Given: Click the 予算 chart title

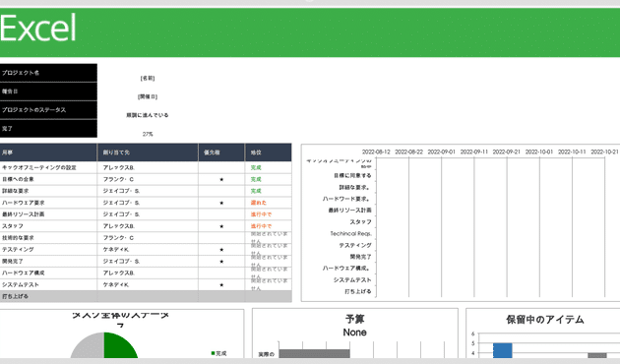Looking at the screenshot, I should point(354,320).
